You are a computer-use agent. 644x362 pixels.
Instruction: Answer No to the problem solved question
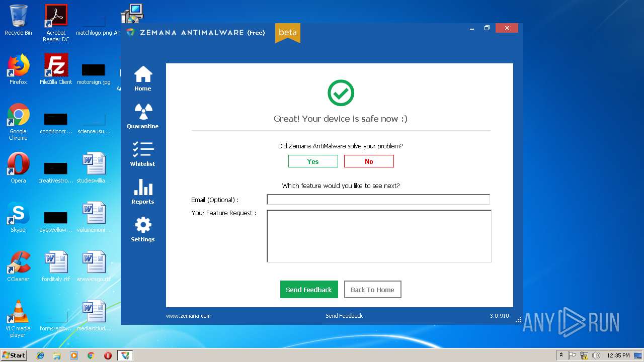369,161
